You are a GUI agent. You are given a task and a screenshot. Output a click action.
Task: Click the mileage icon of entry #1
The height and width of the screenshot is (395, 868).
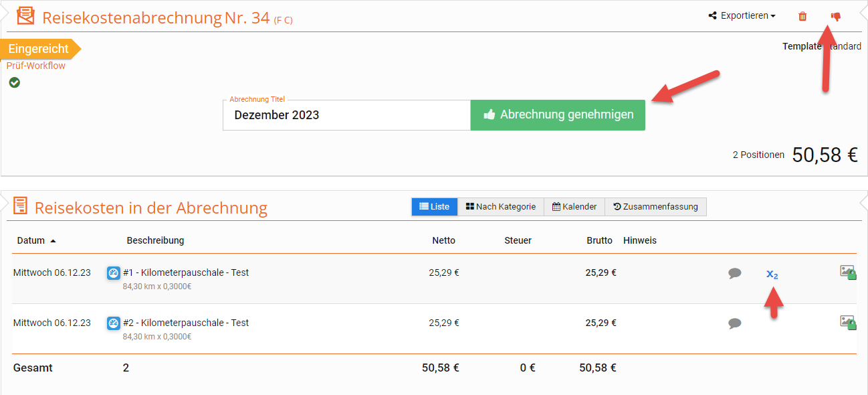coord(114,273)
